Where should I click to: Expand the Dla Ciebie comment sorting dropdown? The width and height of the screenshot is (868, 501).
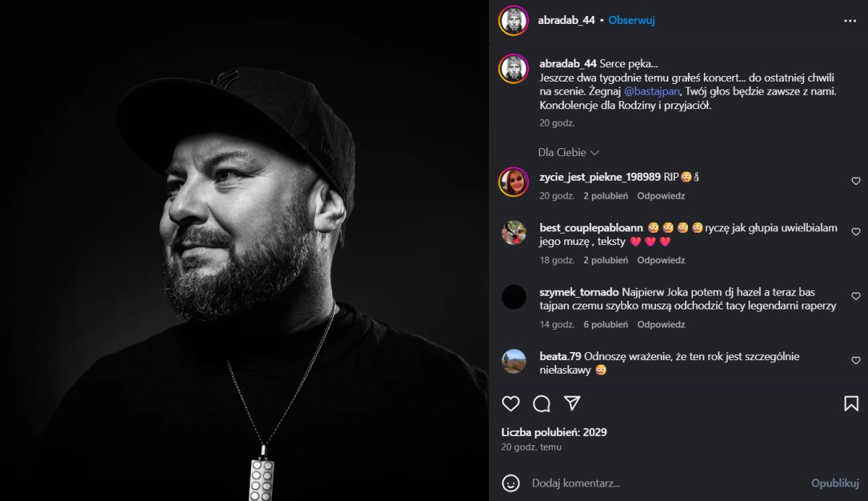[x=569, y=153]
